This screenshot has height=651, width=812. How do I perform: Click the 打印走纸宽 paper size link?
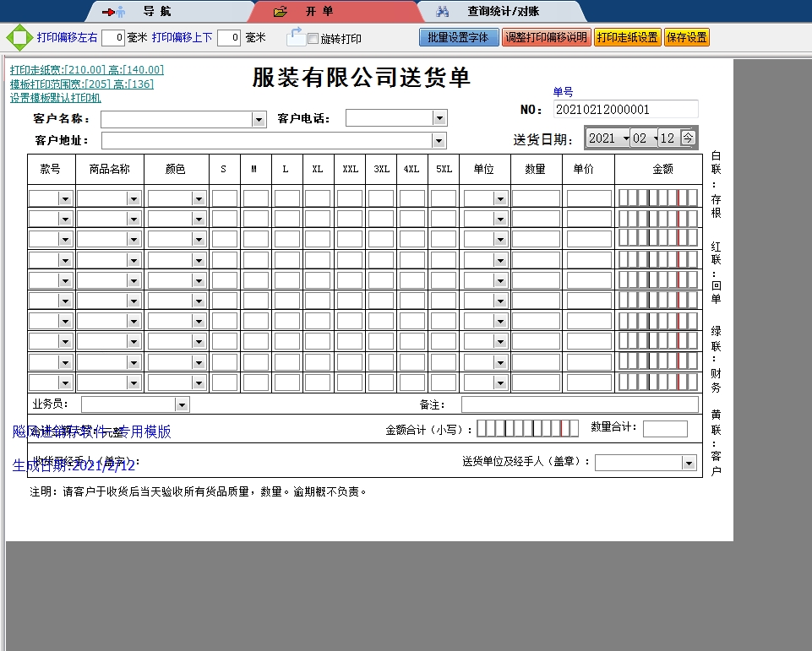click(x=86, y=70)
